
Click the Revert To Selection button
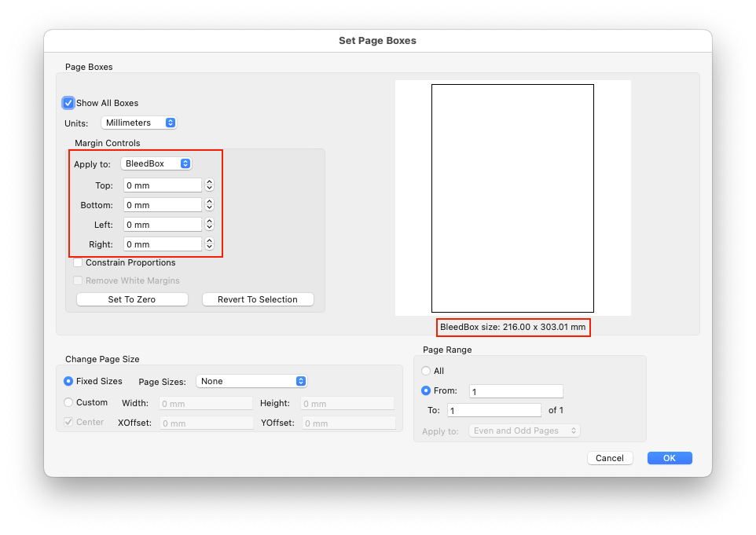(x=258, y=299)
